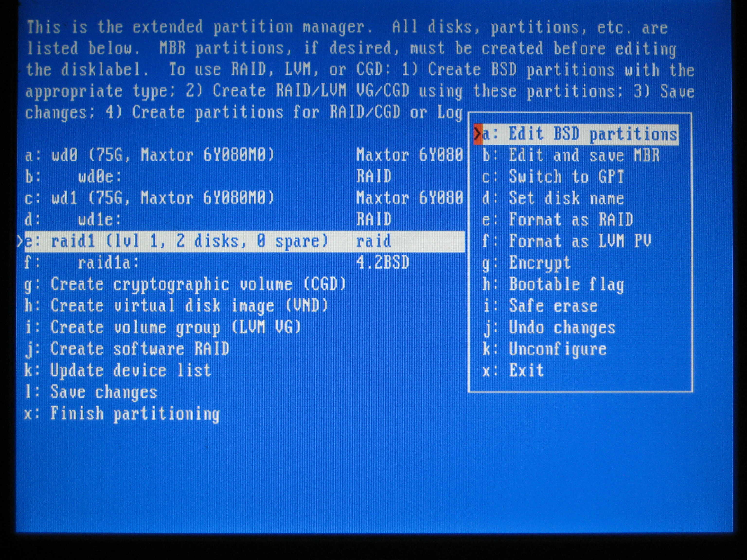Choose 'f: Format as LVM PV' option
747x560 pixels.
pyautogui.click(x=566, y=242)
